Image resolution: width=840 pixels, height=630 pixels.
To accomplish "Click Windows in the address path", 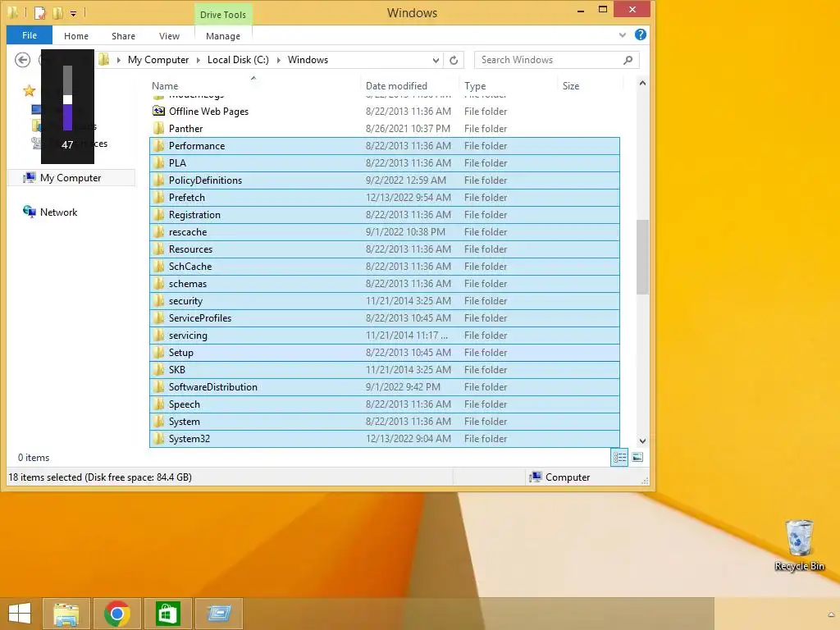I will pyautogui.click(x=308, y=60).
